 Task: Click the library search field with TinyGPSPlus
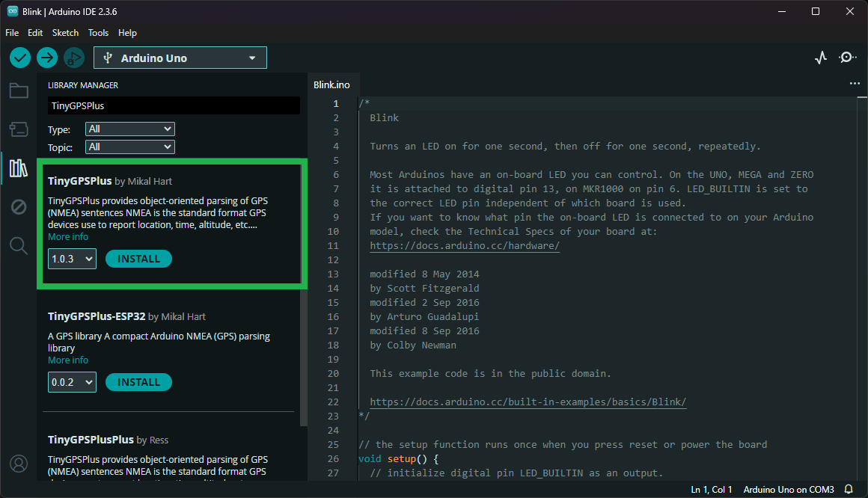[x=174, y=105]
